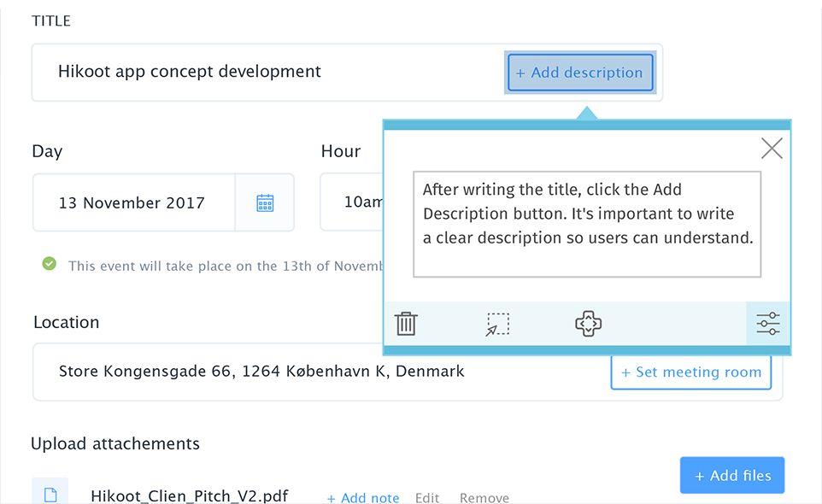The width and height of the screenshot is (822, 504).
Task: Click the + Add note link
Action: 363,497
